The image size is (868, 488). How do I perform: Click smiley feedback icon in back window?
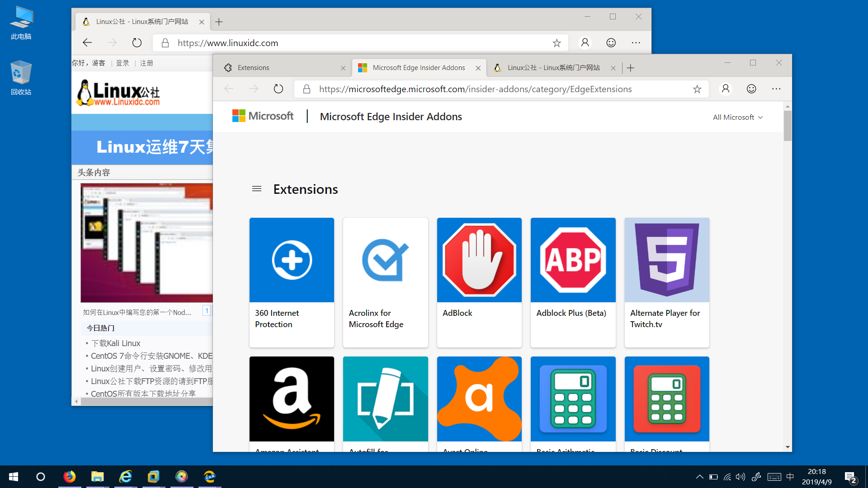click(611, 42)
